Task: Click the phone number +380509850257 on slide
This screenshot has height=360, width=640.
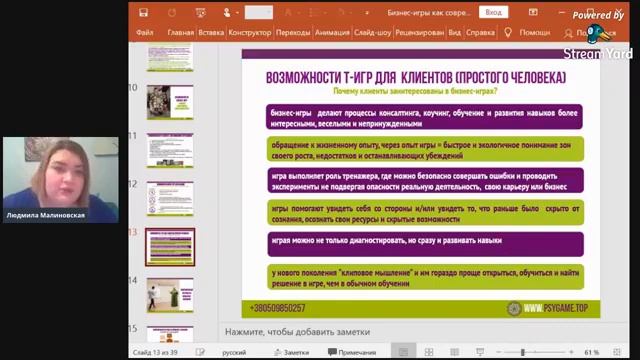Action: pyautogui.click(x=278, y=309)
